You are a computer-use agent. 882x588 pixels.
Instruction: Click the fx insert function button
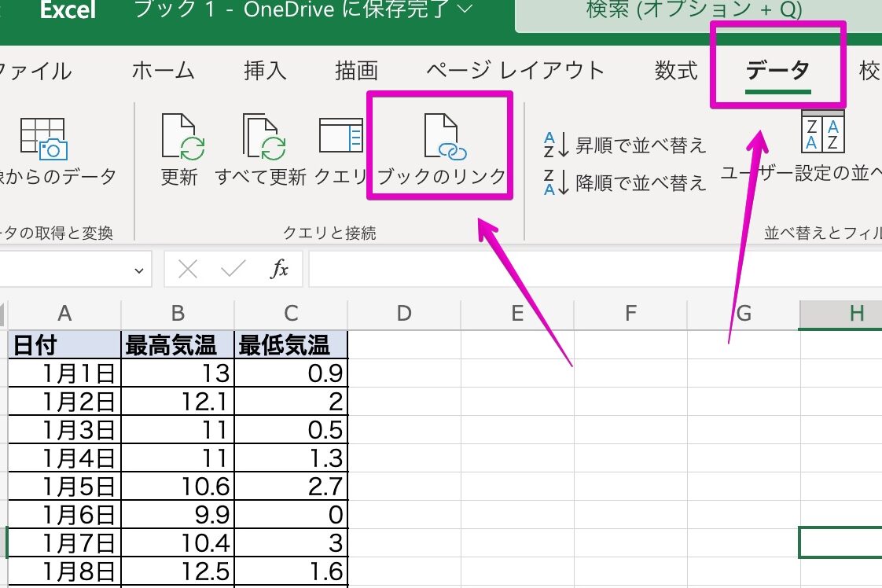click(279, 269)
